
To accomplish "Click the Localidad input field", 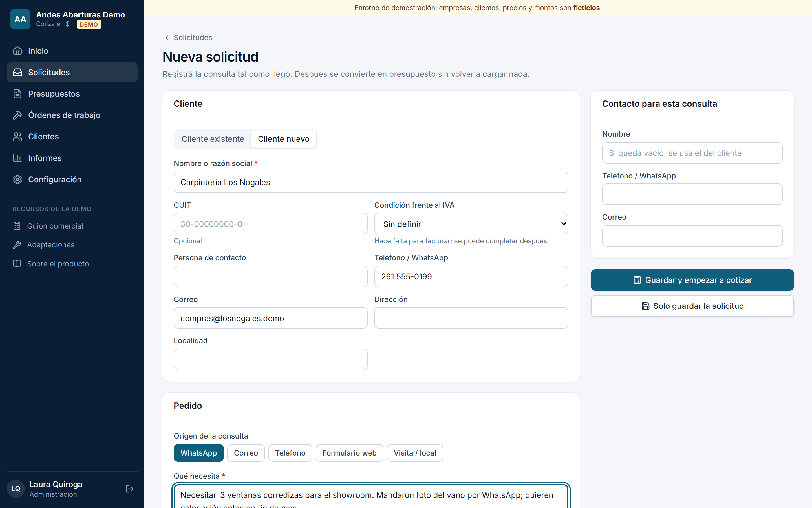I will click(x=270, y=360).
